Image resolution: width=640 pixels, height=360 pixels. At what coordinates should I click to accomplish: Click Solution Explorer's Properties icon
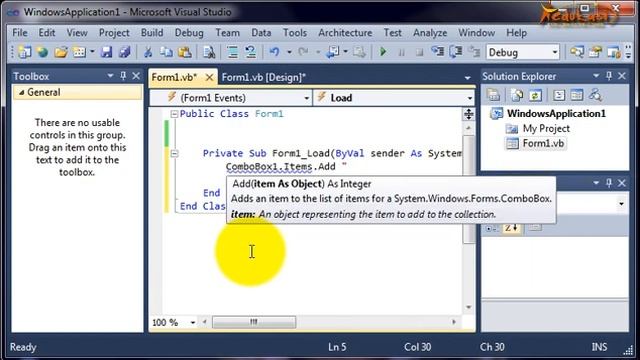pyautogui.click(x=493, y=96)
